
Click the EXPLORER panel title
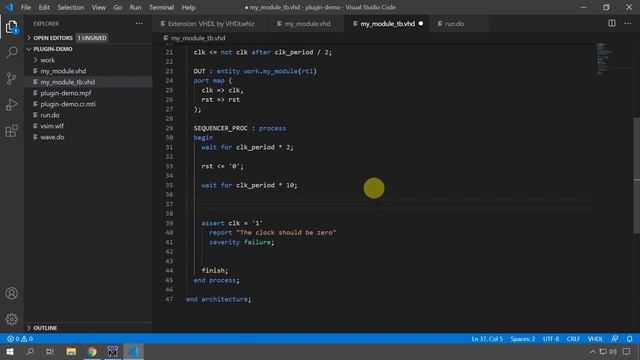point(46,24)
